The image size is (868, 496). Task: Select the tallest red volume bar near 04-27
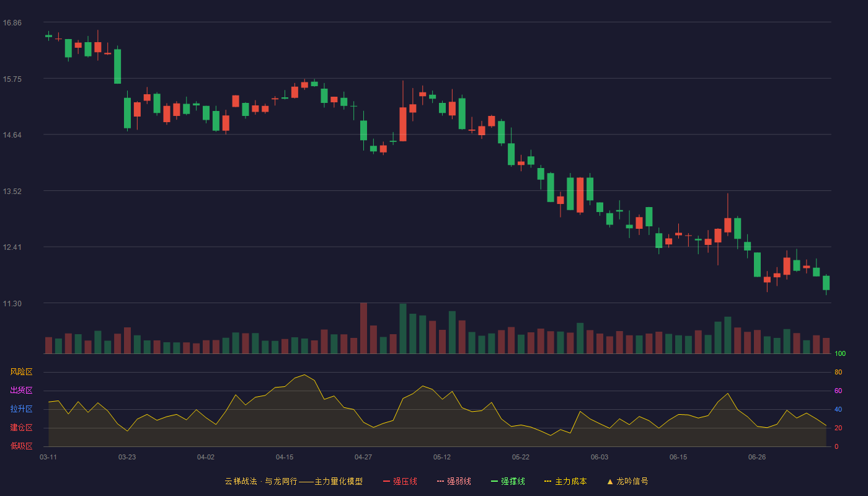point(363,328)
